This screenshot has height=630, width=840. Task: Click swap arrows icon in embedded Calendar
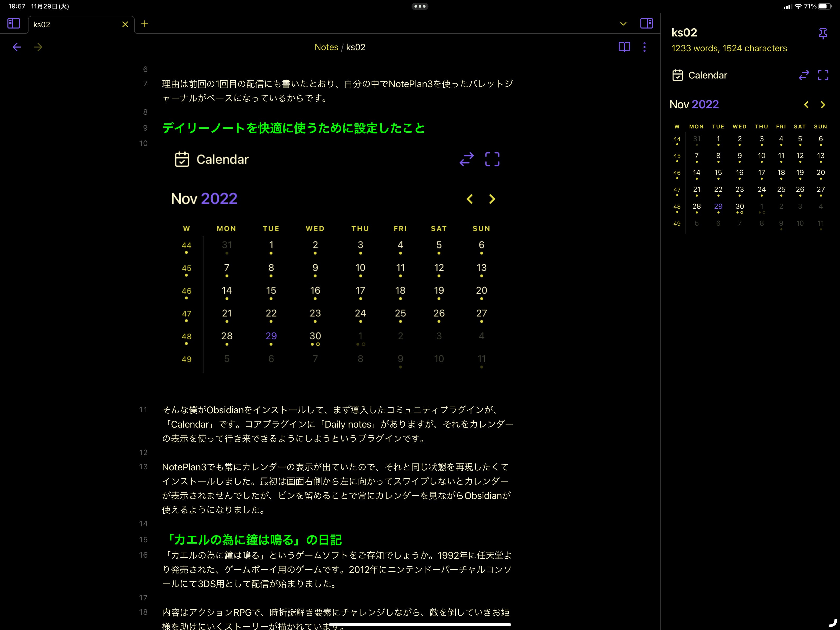(x=466, y=159)
